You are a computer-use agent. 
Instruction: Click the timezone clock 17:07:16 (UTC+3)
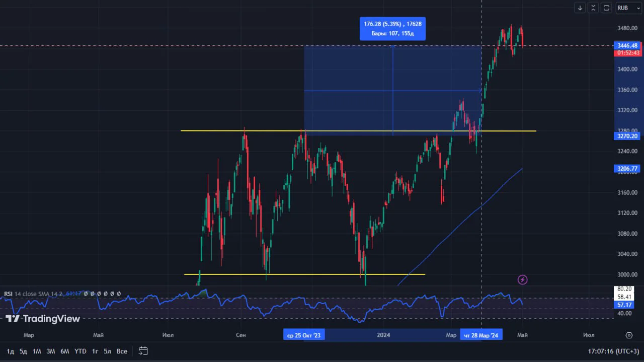pos(613,351)
